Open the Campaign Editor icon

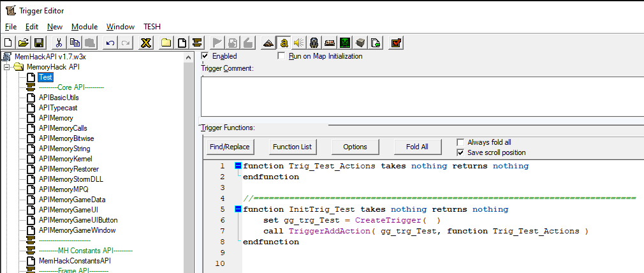pyautogui.click(x=330, y=43)
